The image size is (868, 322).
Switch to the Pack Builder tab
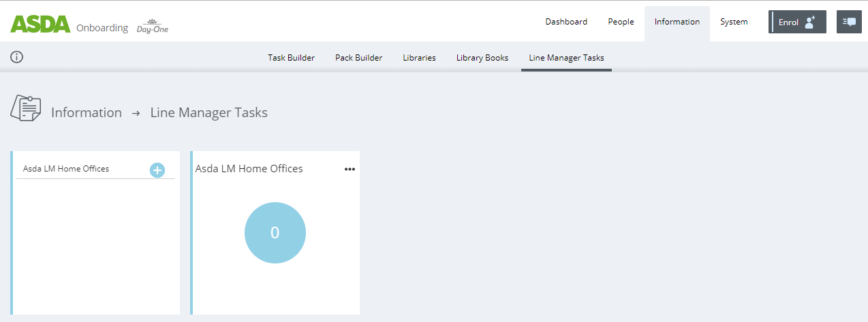pyautogui.click(x=358, y=58)
